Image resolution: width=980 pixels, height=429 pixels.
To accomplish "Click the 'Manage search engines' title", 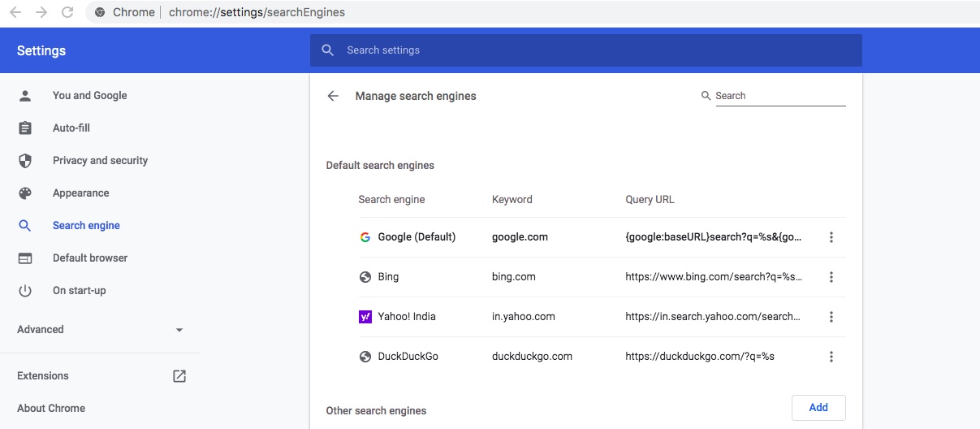I will [416, 96].
